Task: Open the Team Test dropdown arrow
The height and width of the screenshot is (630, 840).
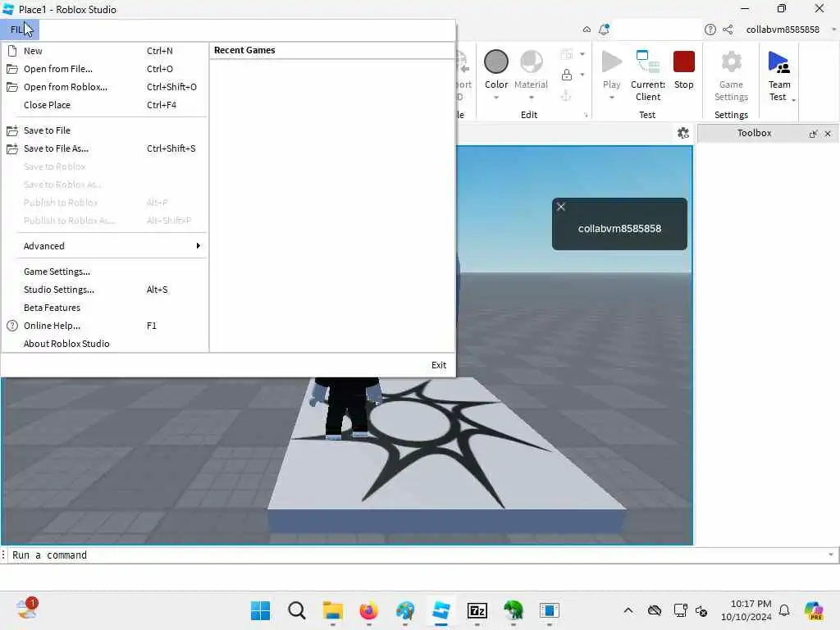Action: point(793,100)
